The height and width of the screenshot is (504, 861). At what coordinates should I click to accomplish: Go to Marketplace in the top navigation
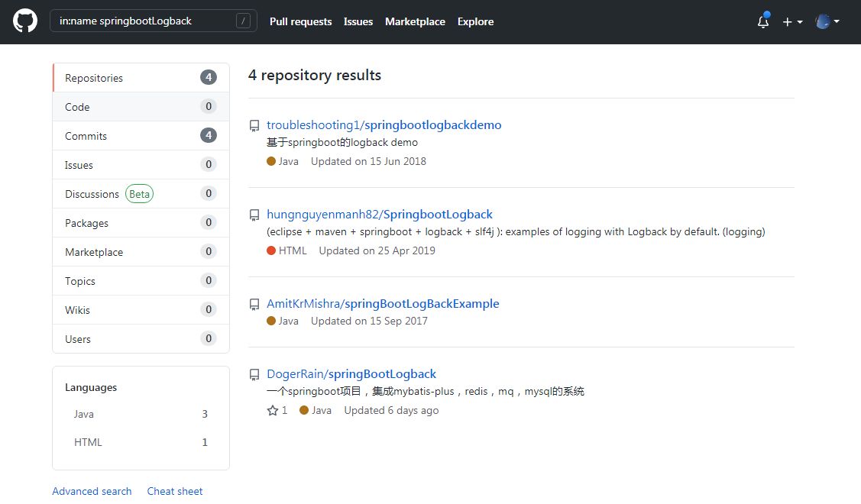pos(415,21)
